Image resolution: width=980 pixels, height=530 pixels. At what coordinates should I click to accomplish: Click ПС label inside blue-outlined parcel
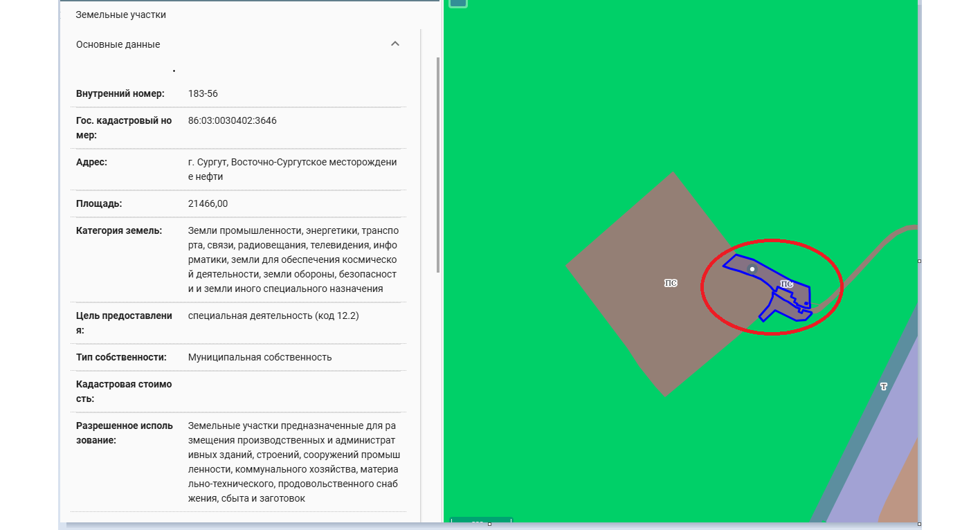tap(786, 284)
